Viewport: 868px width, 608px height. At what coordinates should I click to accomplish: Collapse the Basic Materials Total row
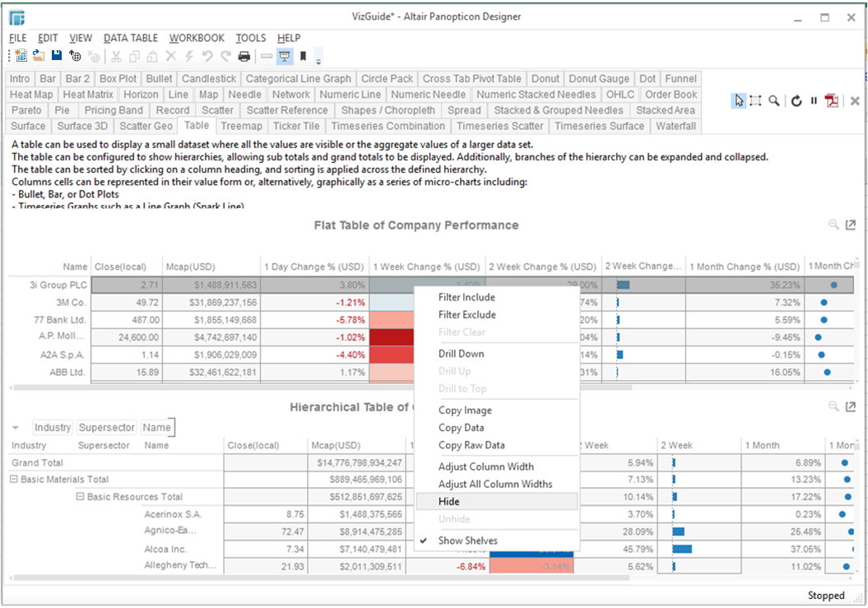(x=14, y=480)
